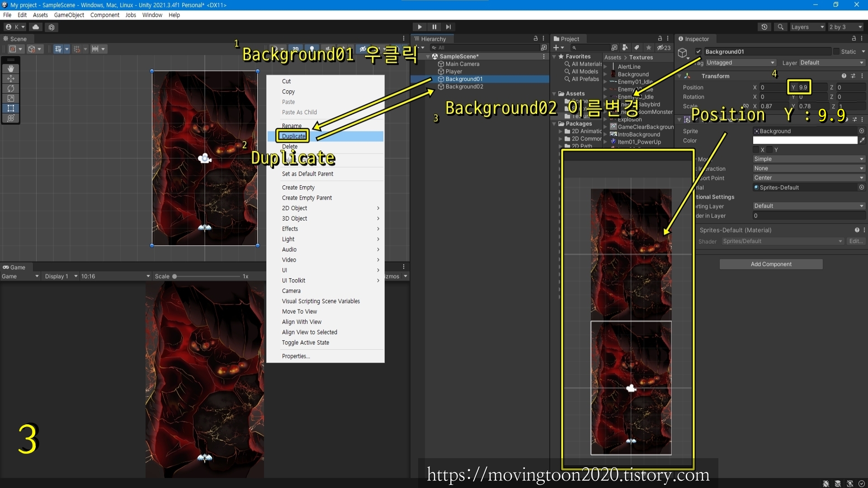Select Background02 in Hierarchy
Screen dimensions: 868x488
coord(464,87)
